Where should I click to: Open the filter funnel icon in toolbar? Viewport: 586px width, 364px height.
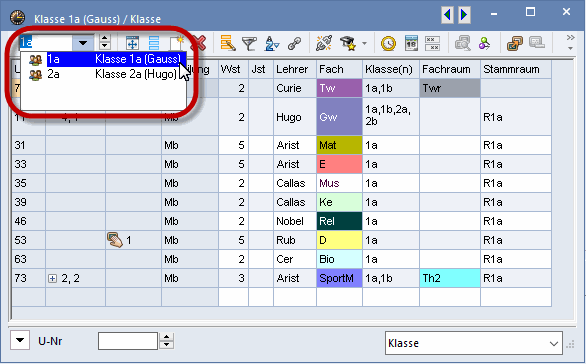point(249,43)
